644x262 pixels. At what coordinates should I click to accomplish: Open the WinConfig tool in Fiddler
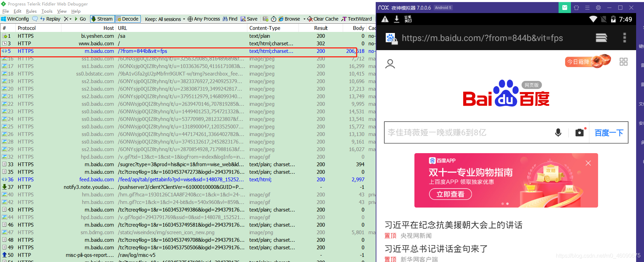(15, 19)
